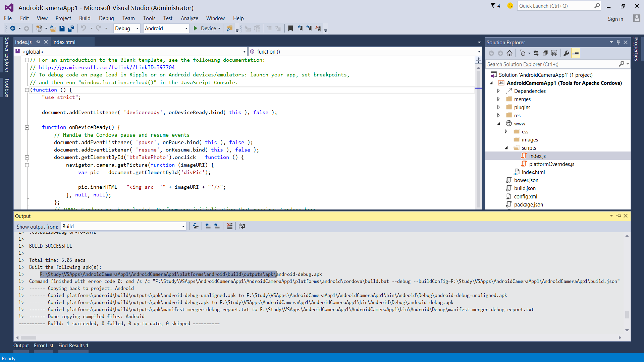The width and height of the screenshot is (644, 362).
Task: Toggle a bookmark with the bookmark icon
Action: (x=291, y=28)
